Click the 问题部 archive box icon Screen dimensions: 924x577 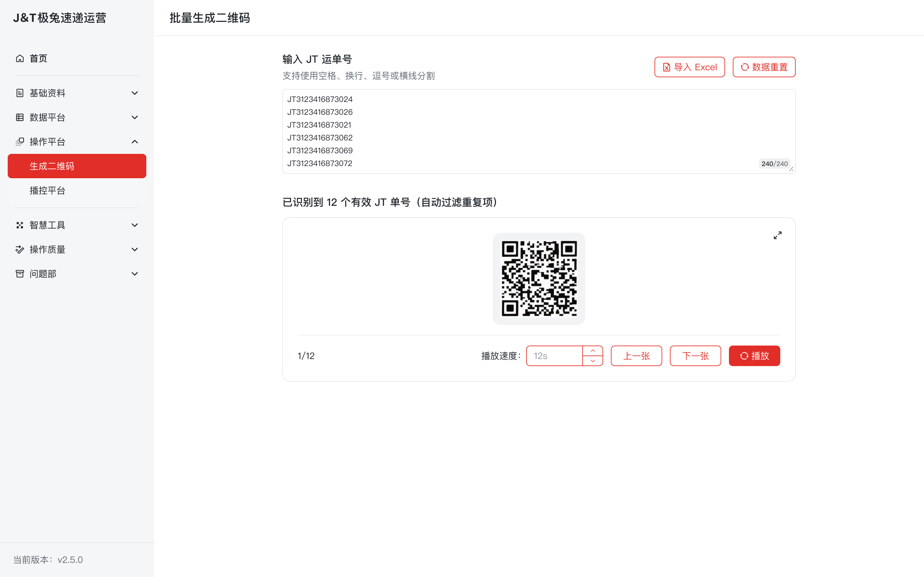(x=20, y=274)
